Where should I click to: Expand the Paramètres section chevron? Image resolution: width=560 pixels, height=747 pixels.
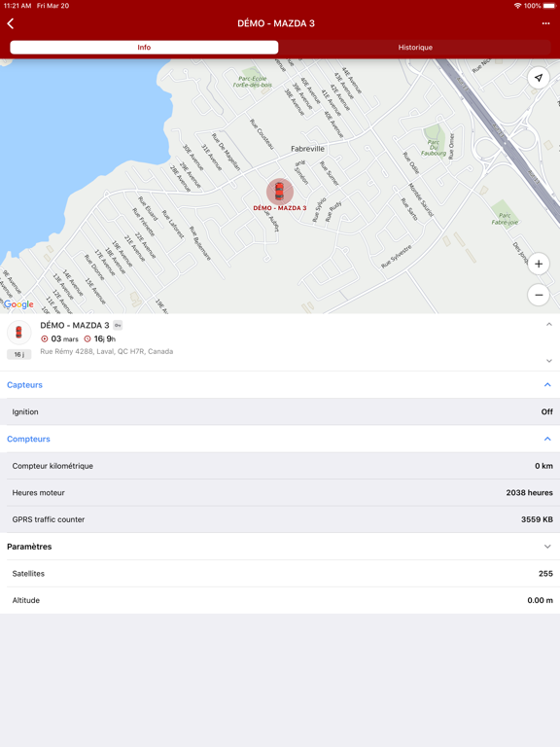click(547, 547)
